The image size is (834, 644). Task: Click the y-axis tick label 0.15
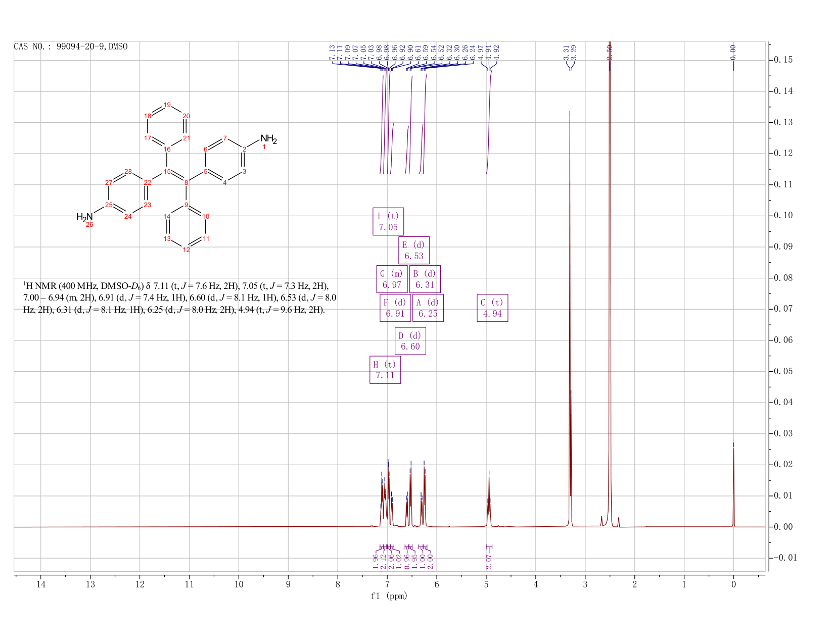[783, 60]
